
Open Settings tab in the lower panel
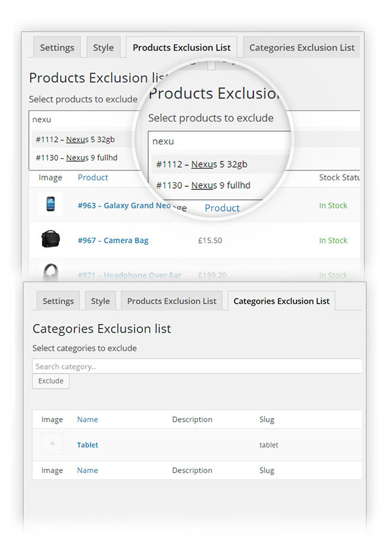pos(58,301)
